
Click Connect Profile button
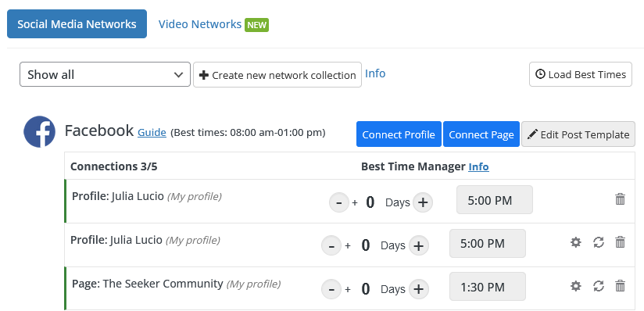[399, 134]
